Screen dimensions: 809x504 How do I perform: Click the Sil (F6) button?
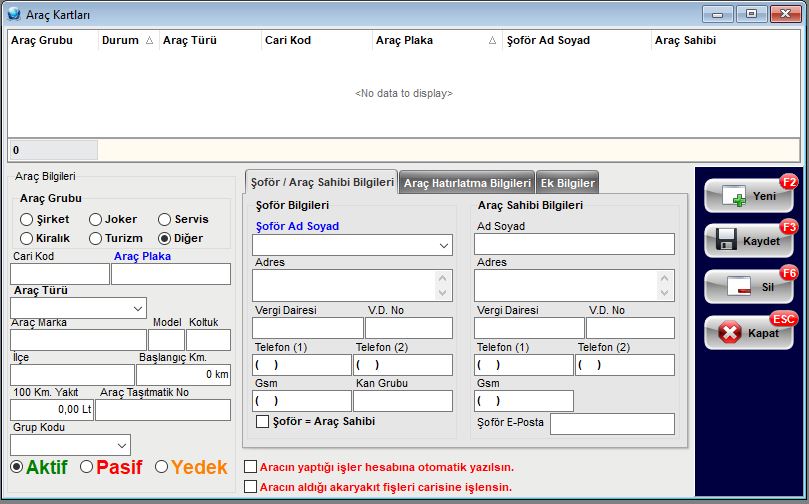click(x=749, y=287)
